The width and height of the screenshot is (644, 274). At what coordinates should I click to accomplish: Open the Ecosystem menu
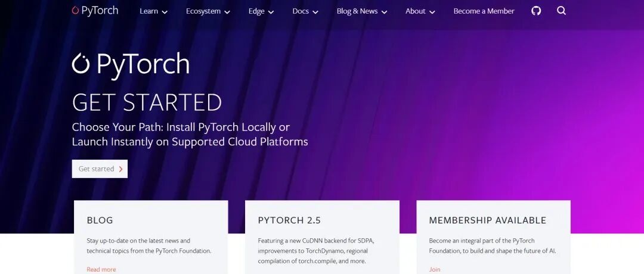pyautogui.click(x=208, y=11)
